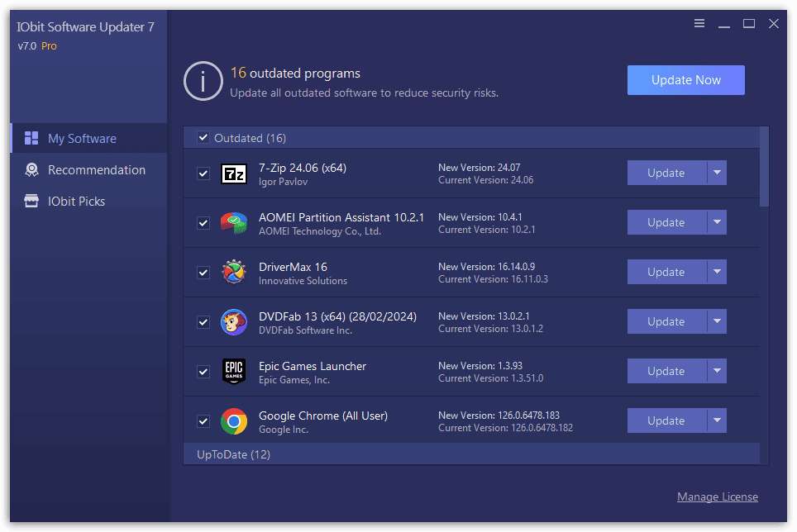Screen dimensions: 797x532
Task: Click 'Current Version: 16.11.0.3' text
Action: pos(493,279)
